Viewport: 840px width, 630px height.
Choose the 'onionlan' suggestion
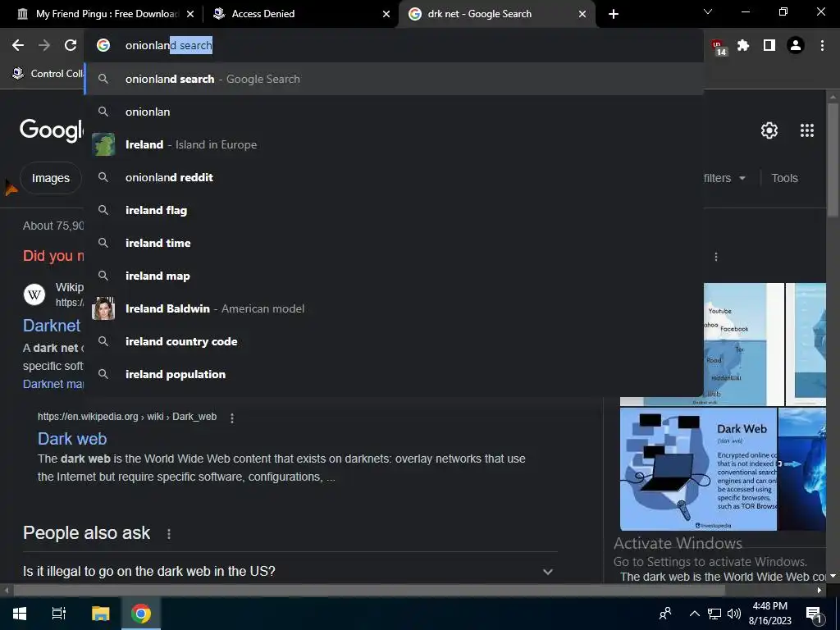pos(394,112)
